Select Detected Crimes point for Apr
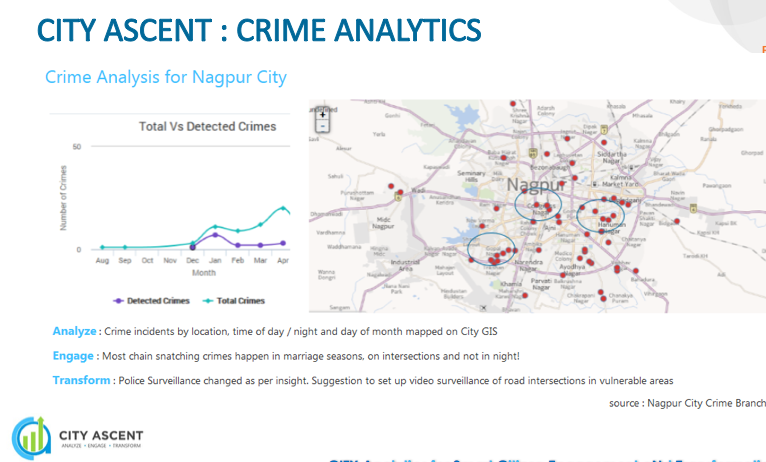The width and height of the screenshot is (766, 462). coord(283,243)
